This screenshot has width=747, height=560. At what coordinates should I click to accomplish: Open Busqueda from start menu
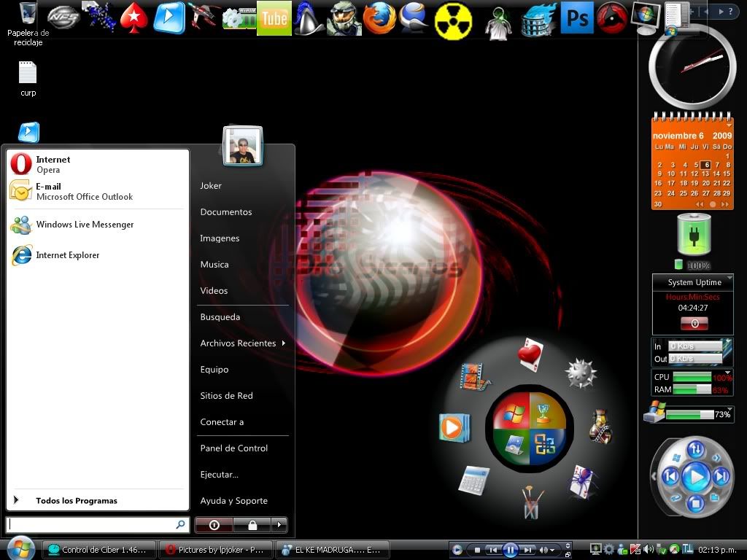(x=220, y=317)
